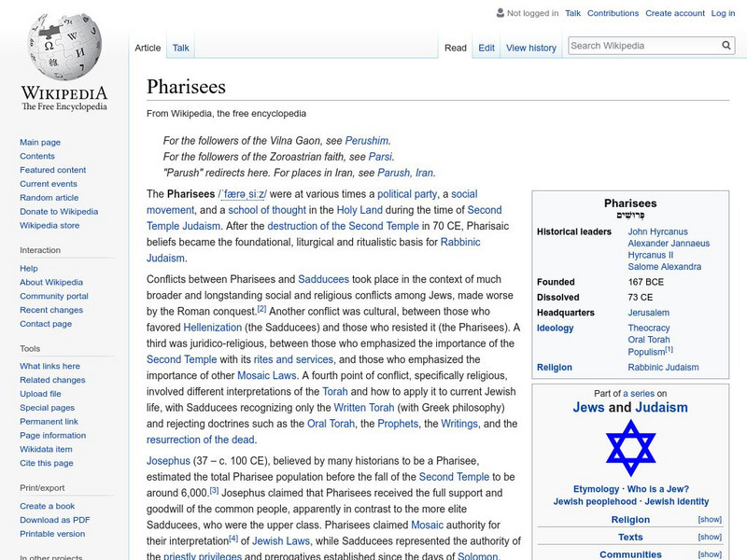Screen dimensions: 747x560
Task: Click Download as PDF
Action: 55,520
